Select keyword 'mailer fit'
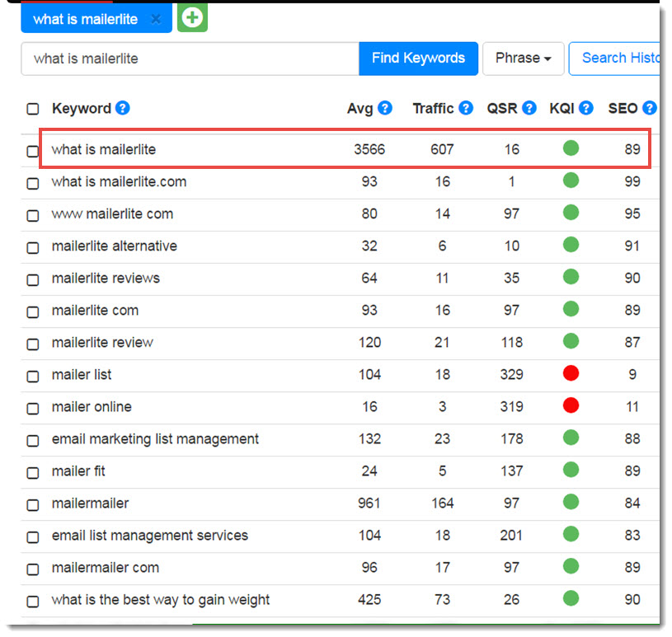Image resolution: width=672 pixels, height=637 pixels. pyautogui.click(x=78, y=471)
